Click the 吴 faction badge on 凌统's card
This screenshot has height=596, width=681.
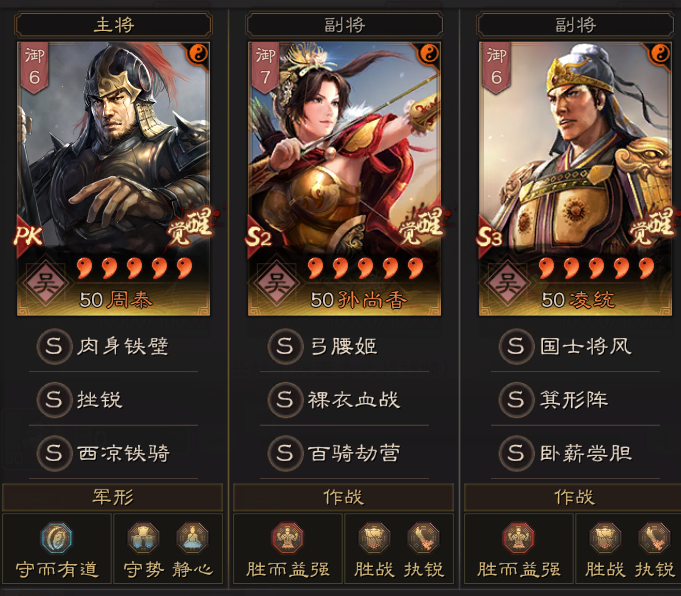508,283
